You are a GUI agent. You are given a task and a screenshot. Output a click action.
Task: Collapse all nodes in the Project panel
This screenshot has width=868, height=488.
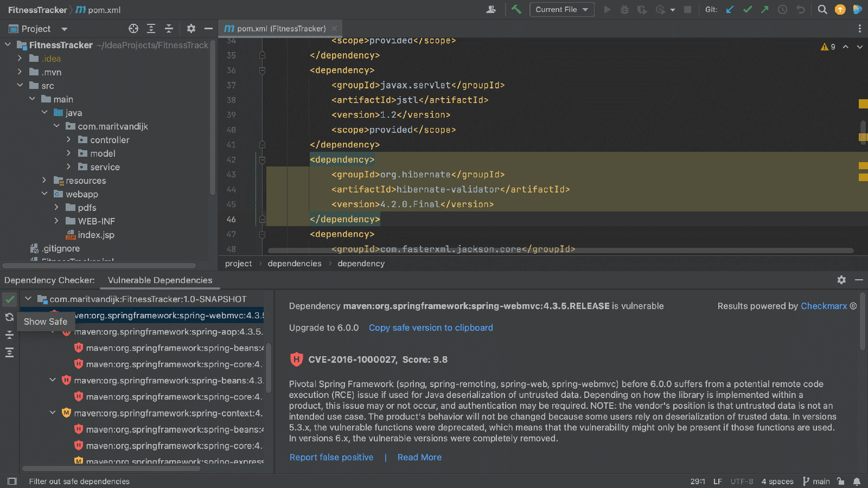pos(169,28)
